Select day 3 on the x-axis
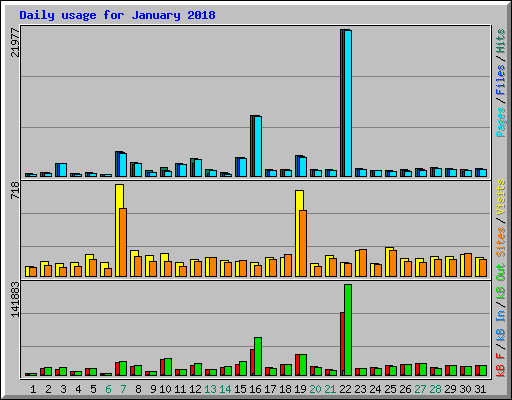512x400 pixels. click(x=63, y=389)
